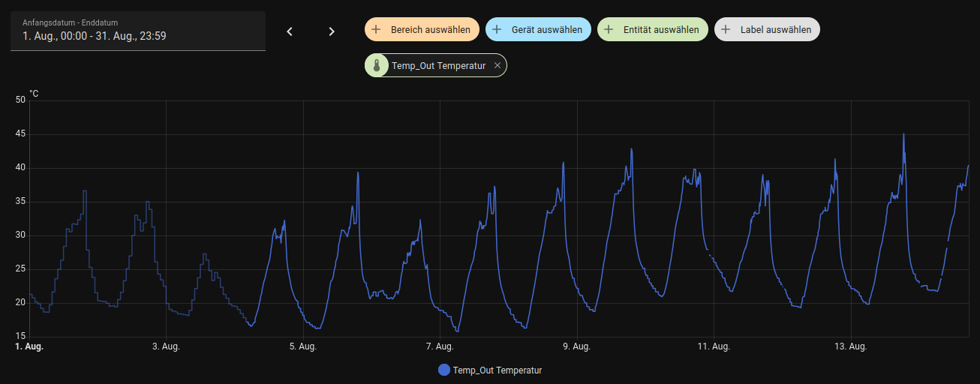Click plus icon on Gerät auswählen chip
This screenshot has width=980, height=384.
click(x=497, y=30)
